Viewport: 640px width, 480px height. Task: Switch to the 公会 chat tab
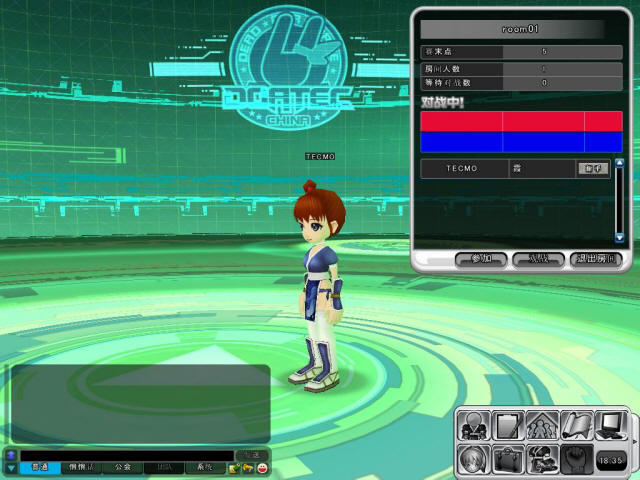[x=122, y=468]
